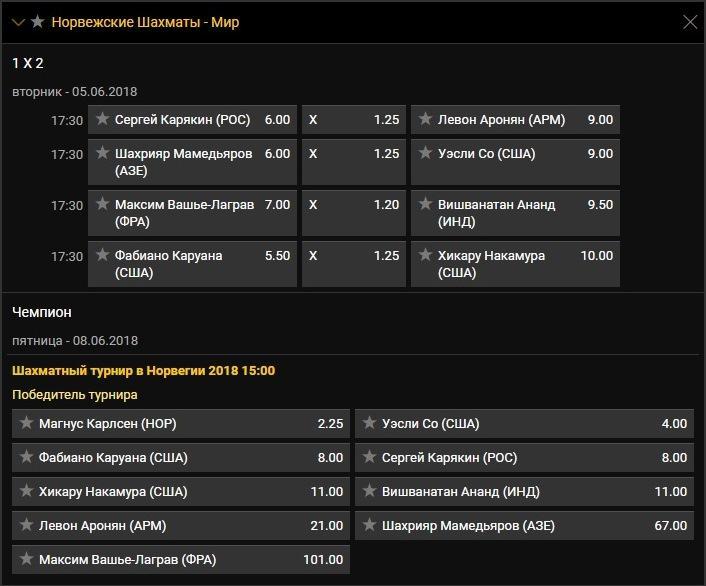
Task: Click star beside Вишванатан Ананд 9.50
Action: click(425, 205)
